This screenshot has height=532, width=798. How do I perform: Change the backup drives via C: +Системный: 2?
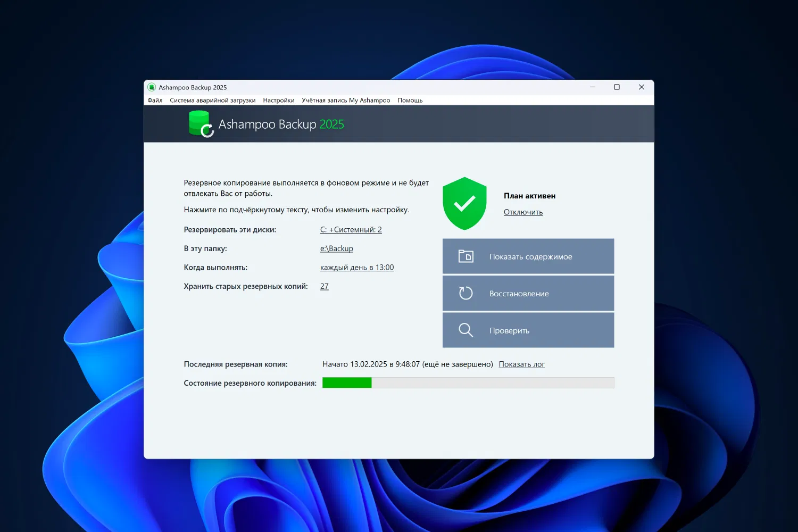[x=351, y=230]
